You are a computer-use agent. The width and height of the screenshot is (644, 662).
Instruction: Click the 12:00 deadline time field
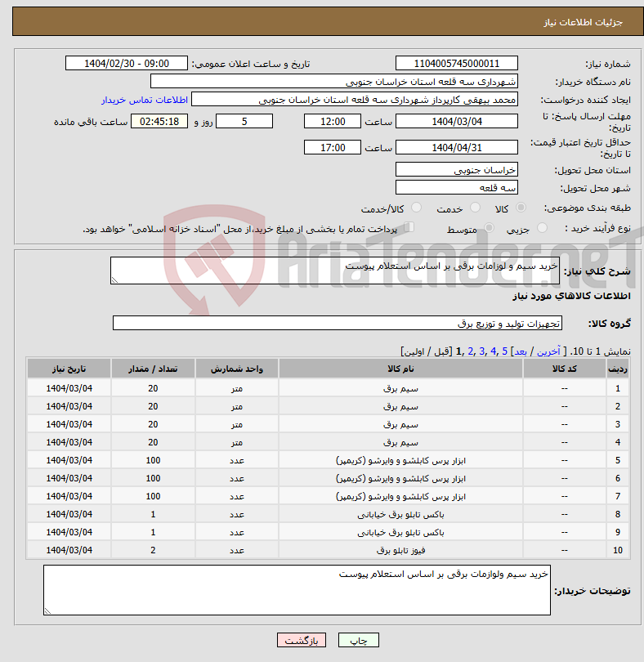333,122
